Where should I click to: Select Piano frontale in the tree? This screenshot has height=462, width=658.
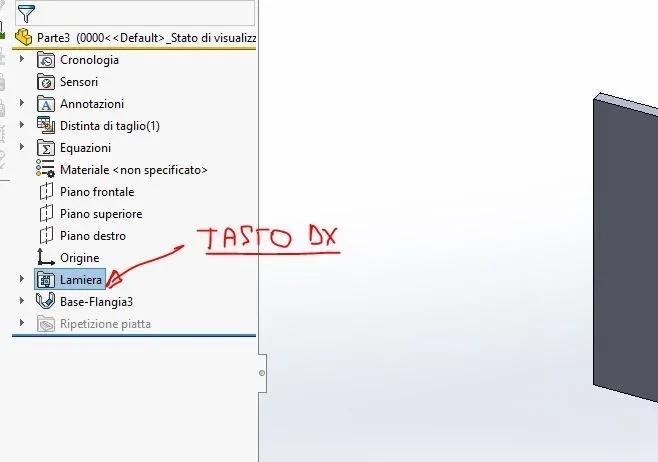(97, 192)
